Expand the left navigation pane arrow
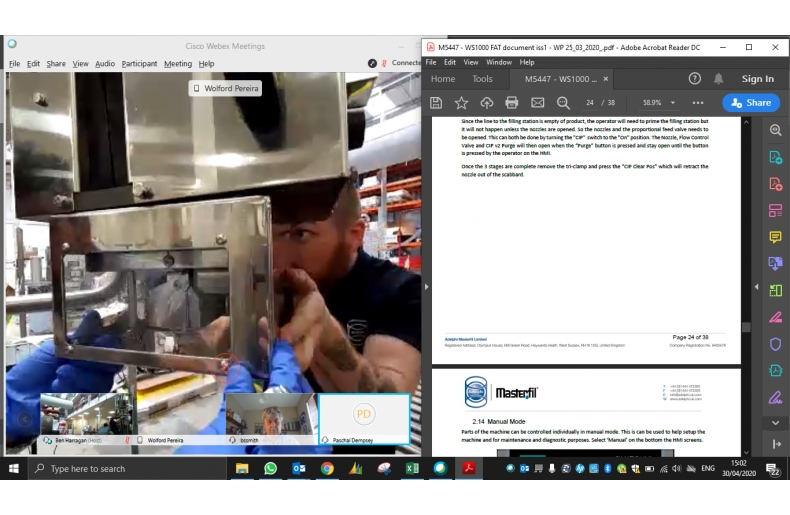 (427, 287)
